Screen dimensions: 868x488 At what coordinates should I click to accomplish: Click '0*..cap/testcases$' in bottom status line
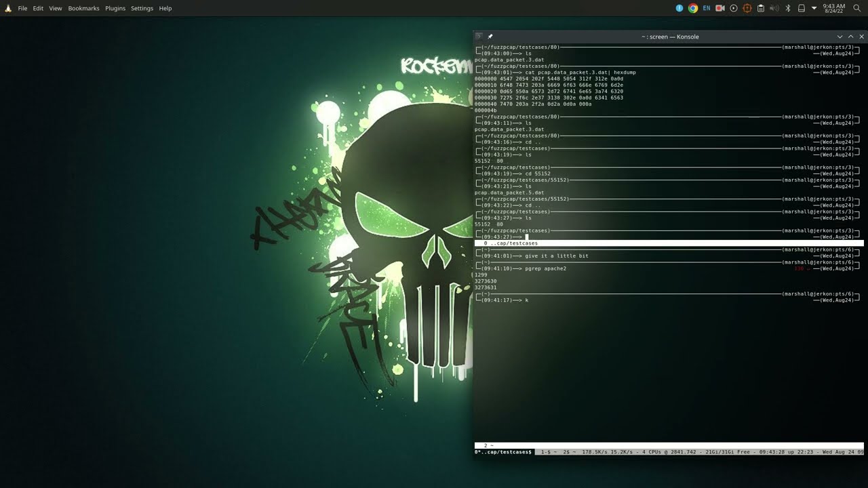click(503, 451)
